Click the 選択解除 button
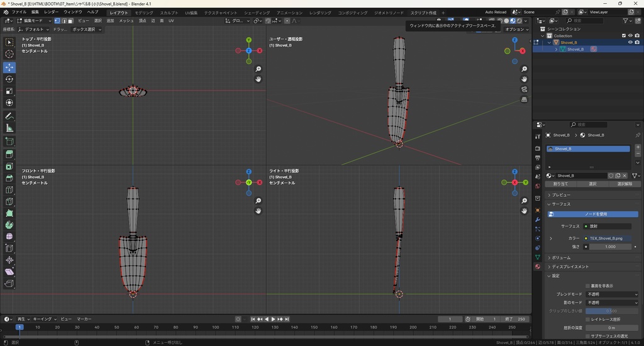 [x=625, y=184]
